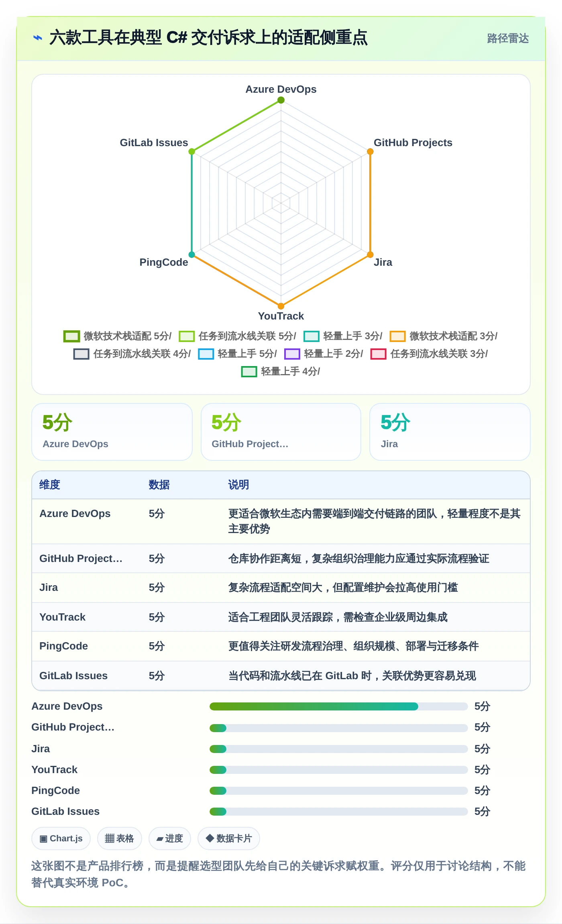Image resolution: width=562 pixels, height=924 pixels.
Task: Open the Azure DevOps 5分 data card
Action: pos(112,432)
